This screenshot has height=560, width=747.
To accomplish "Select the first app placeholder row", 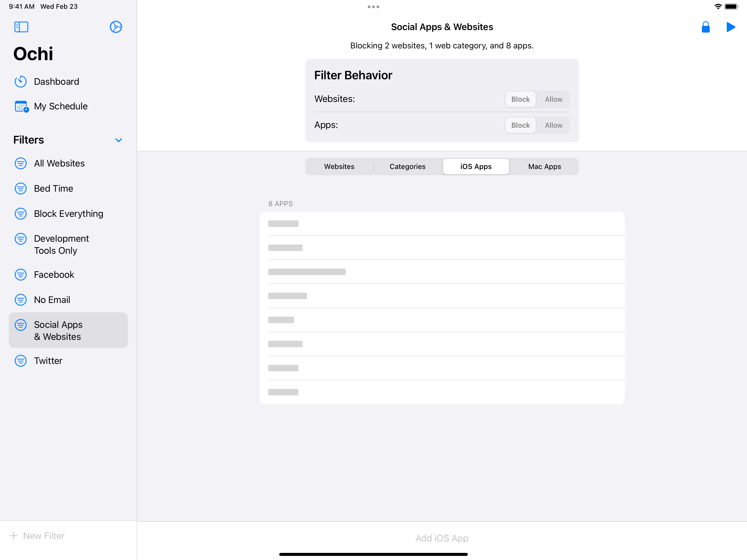I will 441,224.
